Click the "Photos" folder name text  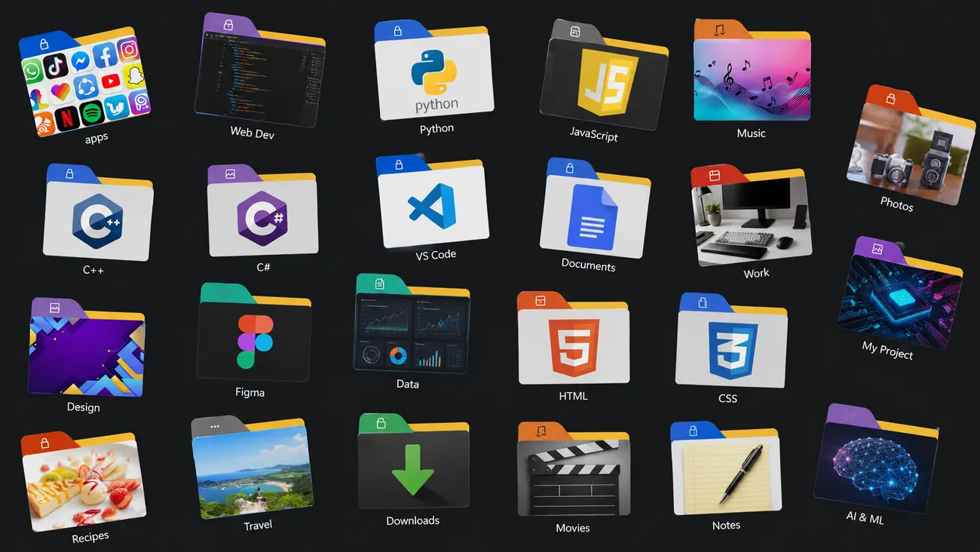[x=896, y=204]
